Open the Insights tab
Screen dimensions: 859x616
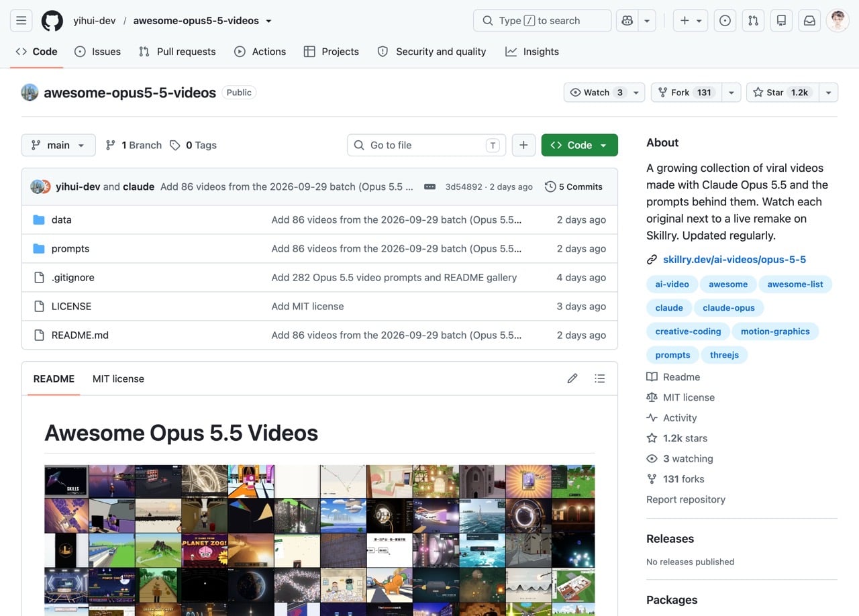click(x=532, y=52)
